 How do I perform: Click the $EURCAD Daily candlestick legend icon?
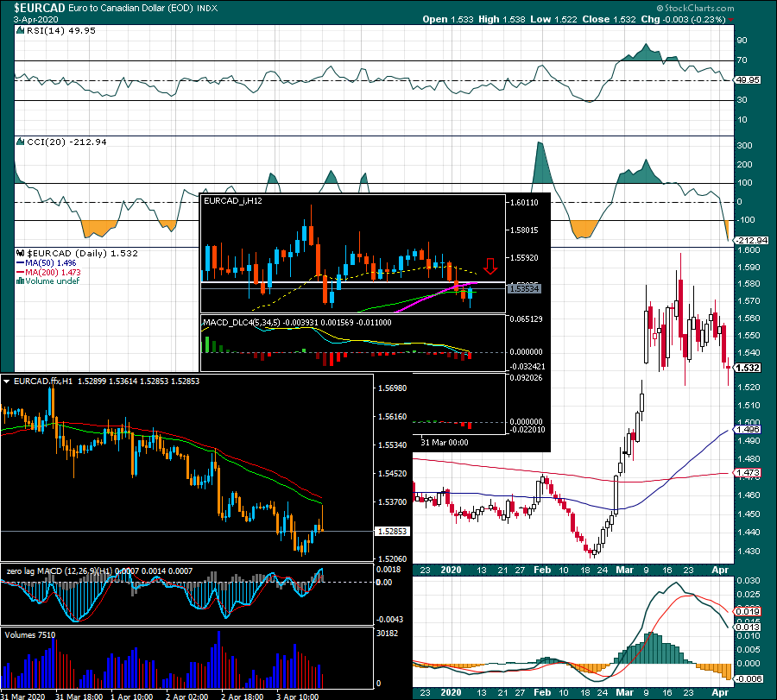(21, 253)
